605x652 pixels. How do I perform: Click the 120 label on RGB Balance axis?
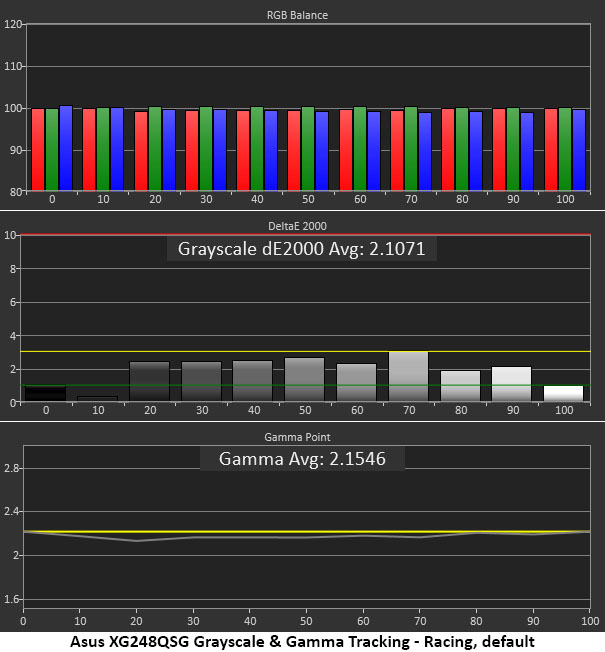[12, 24]
